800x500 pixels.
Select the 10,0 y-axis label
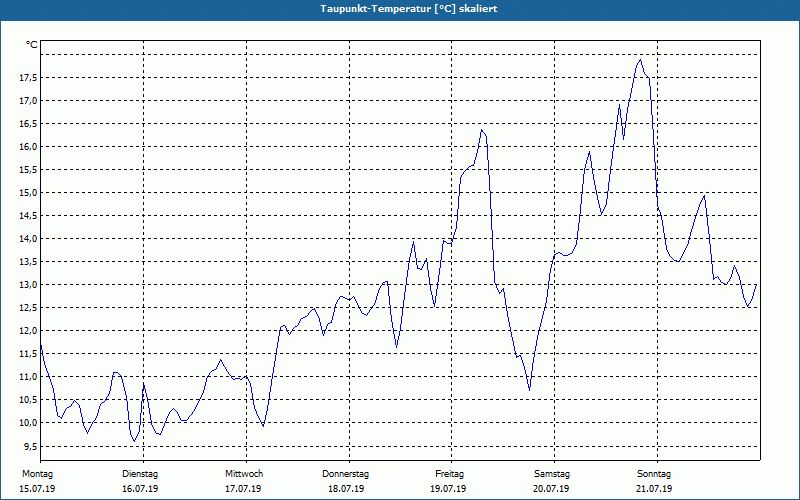(x=28, y=422)
